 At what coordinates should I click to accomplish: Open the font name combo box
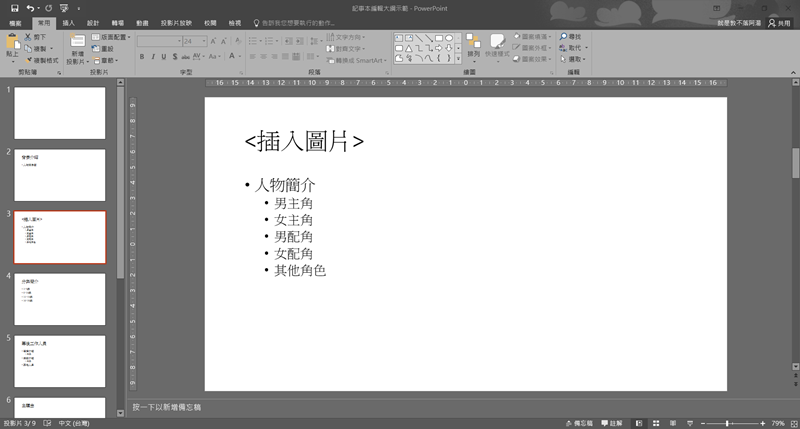[x=160, y=41]
